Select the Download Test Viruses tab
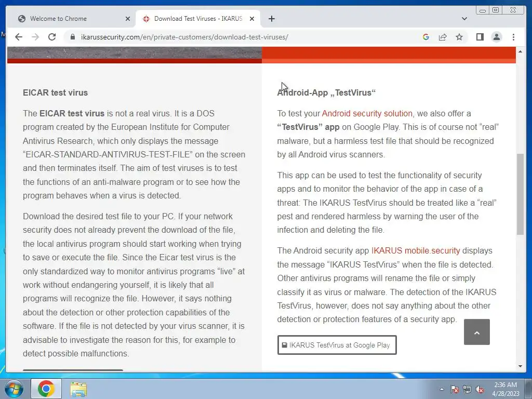 tap(198, 19)
